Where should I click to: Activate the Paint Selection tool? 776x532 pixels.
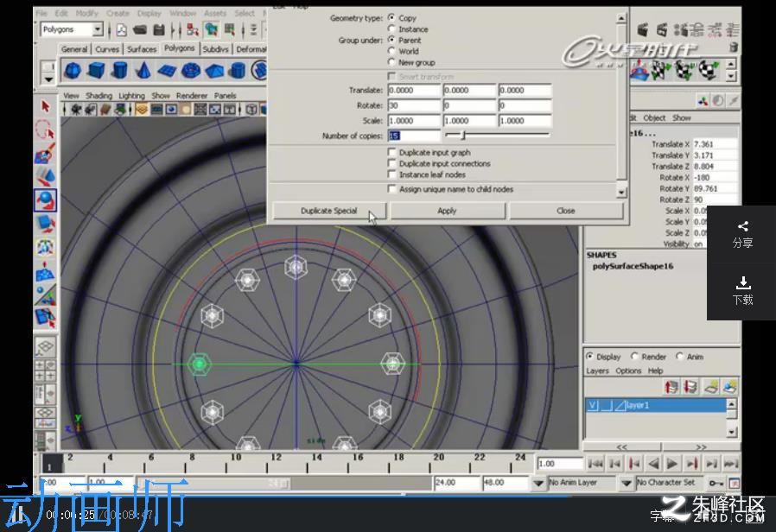45,154
